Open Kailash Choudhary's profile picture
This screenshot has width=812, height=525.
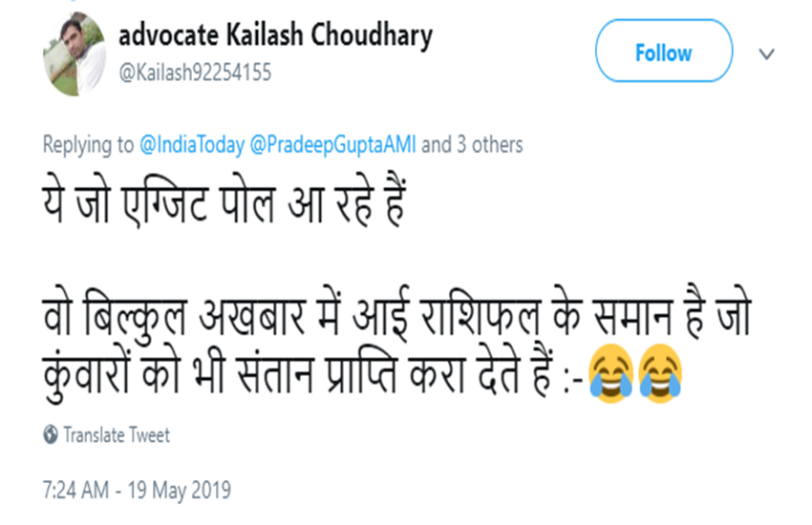tap(74, 53)
